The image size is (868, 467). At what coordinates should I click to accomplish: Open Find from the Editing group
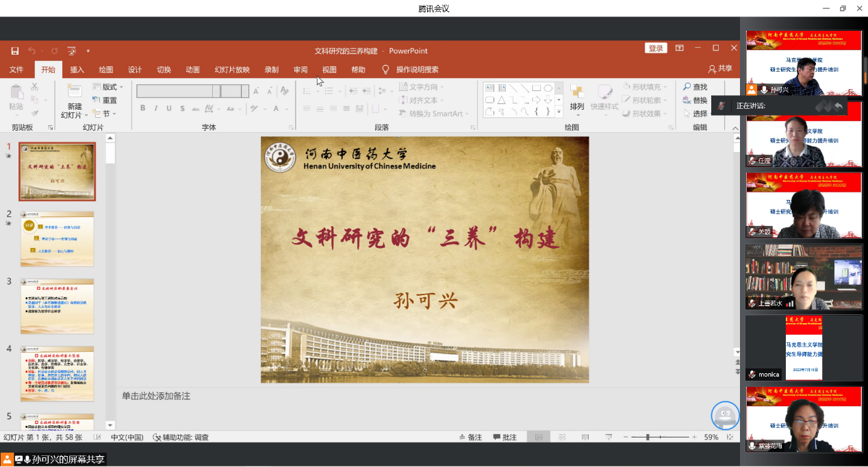(x=695, y=87)
